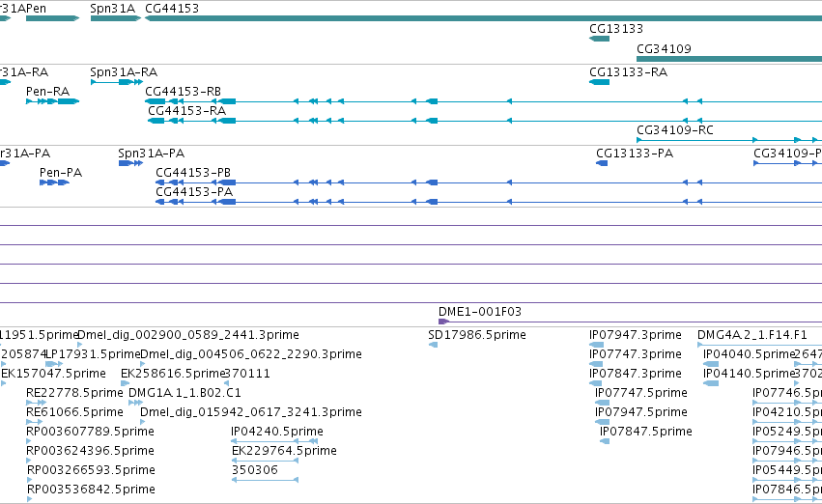The width and height of the screenshot is (822, 504).
Task: Select transcript label Spn31A-RA
Action: 124,72
